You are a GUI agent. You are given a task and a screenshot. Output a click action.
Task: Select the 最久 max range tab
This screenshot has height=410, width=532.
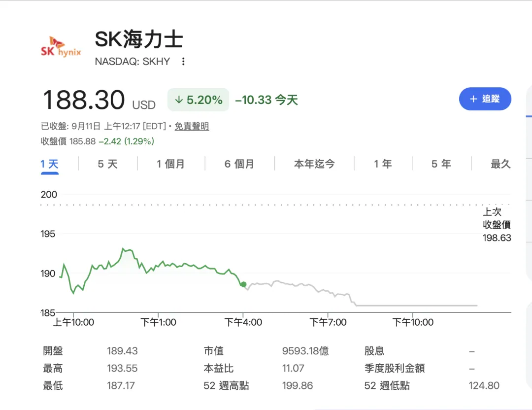click(501, 164)
